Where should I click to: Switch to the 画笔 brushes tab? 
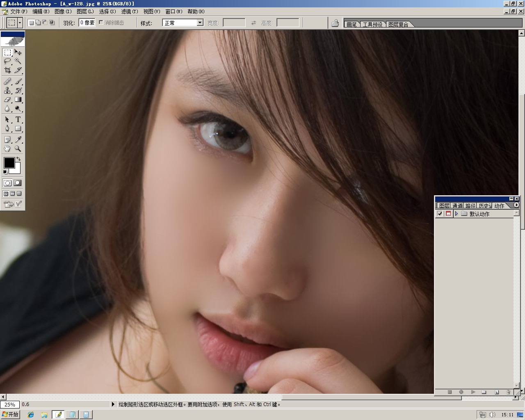[352, 24]
